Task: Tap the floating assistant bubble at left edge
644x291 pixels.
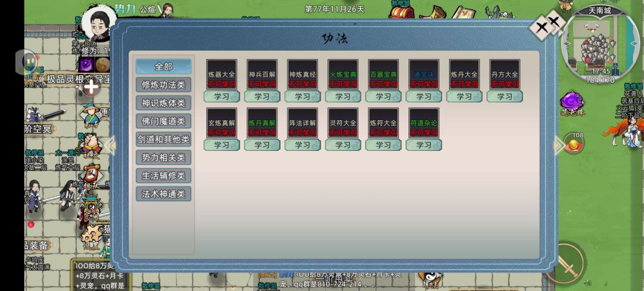Action: click(x=26, y=62)
